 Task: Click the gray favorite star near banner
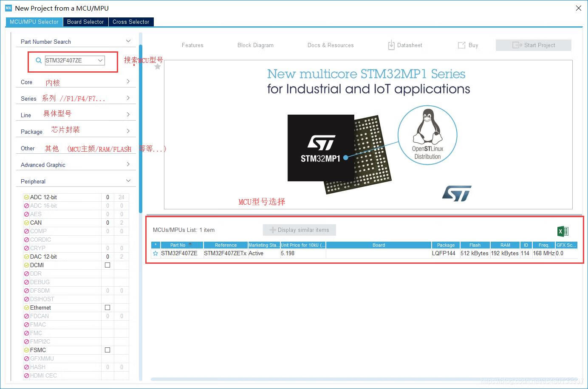coord(158,67)
